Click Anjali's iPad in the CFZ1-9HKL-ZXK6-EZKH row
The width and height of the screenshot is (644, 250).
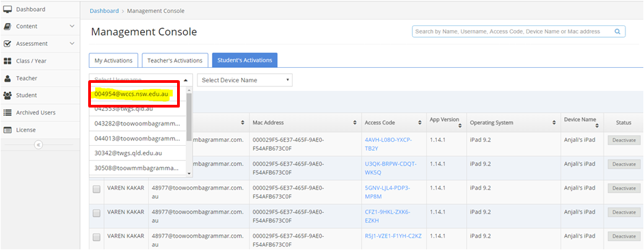pos(580,212)
